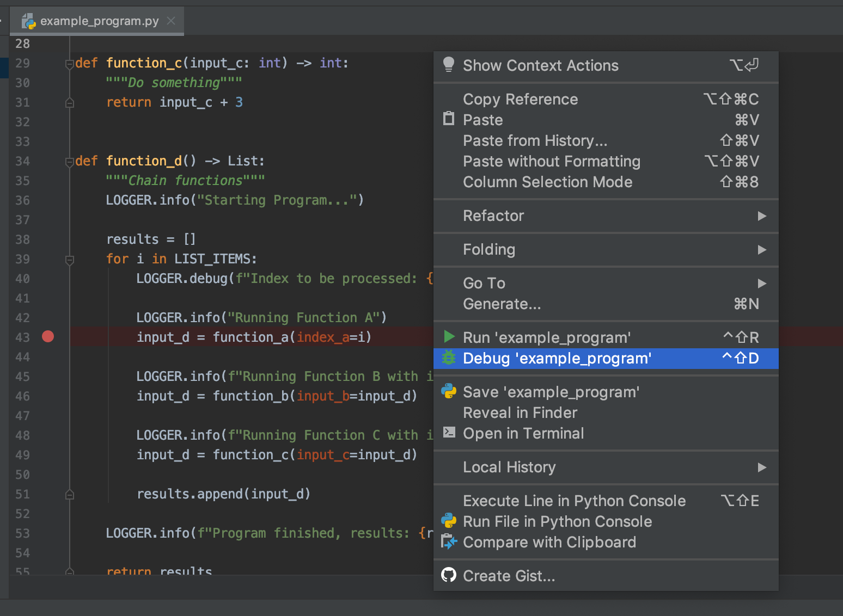Viewport: 843px width, 616px height.
Task: Select Execute Line in Python Console
Action: pos(574,501)
